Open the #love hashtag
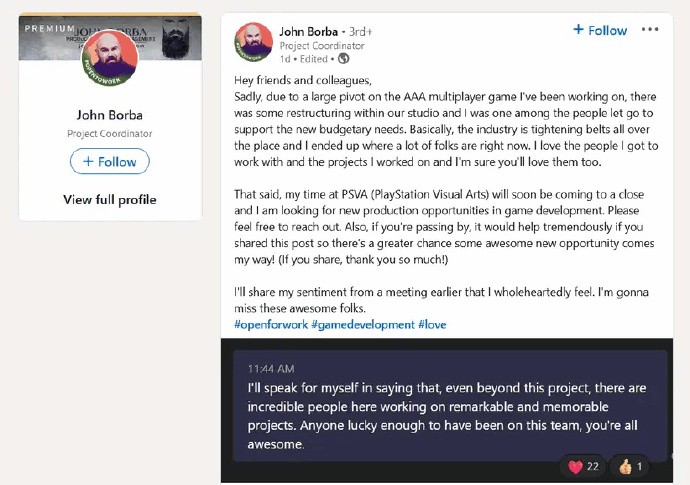This screenshot has width=690, height=485. coord(432,325)
